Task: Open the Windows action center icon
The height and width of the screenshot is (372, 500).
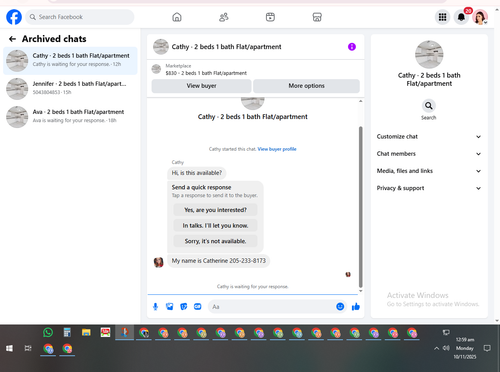Action: tap(487, 348)
